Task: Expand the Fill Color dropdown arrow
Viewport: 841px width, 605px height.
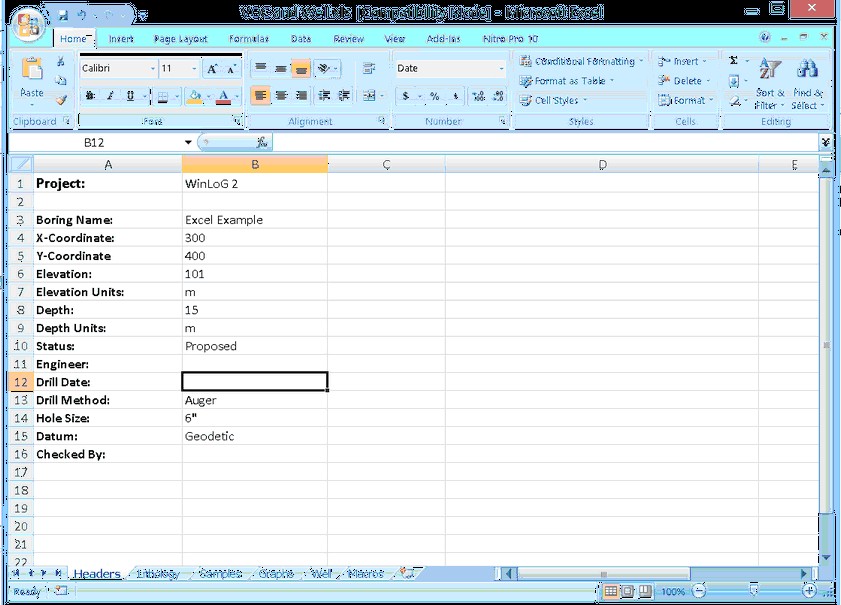Action: [x=210, y=96]
